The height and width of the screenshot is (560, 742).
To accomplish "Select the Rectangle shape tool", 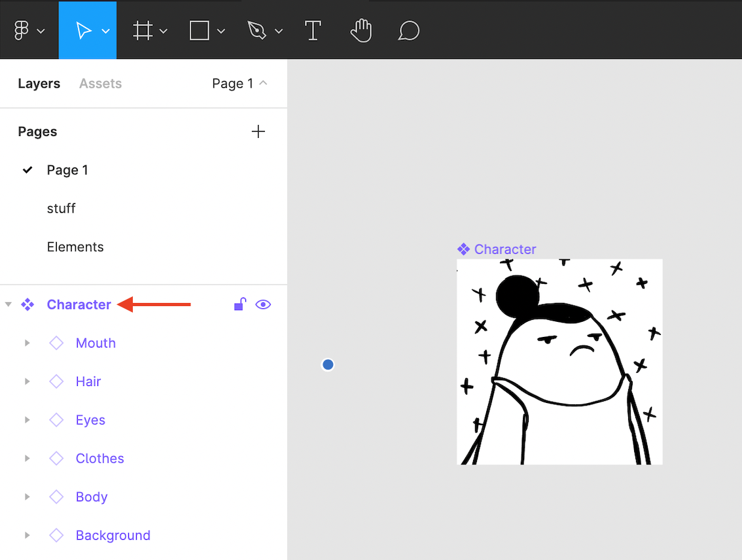I will [x=199, y=31].
